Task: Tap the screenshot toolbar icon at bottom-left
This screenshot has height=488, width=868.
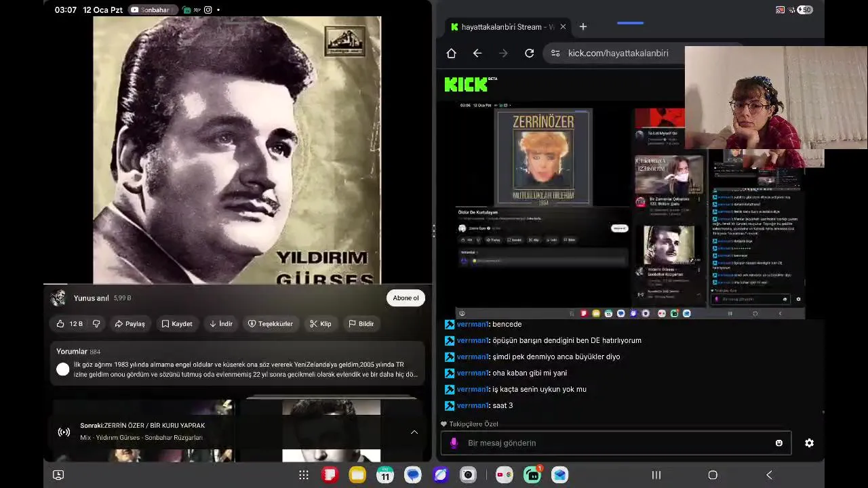Action: tap(58, 475)
